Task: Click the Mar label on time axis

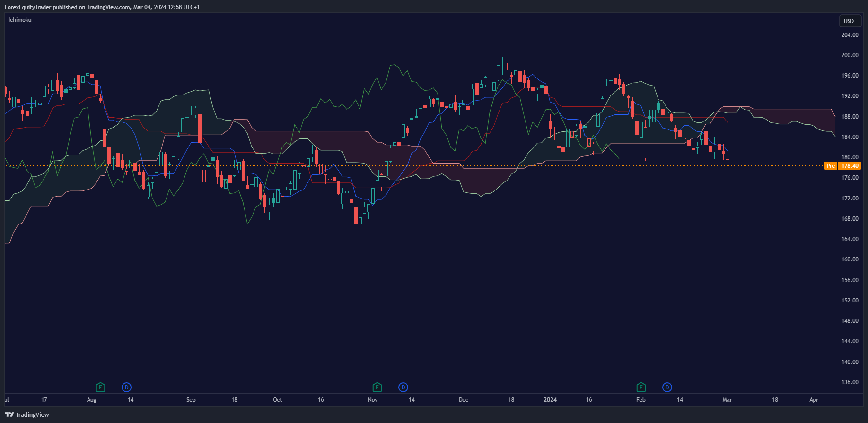Action: pos(728,400)
